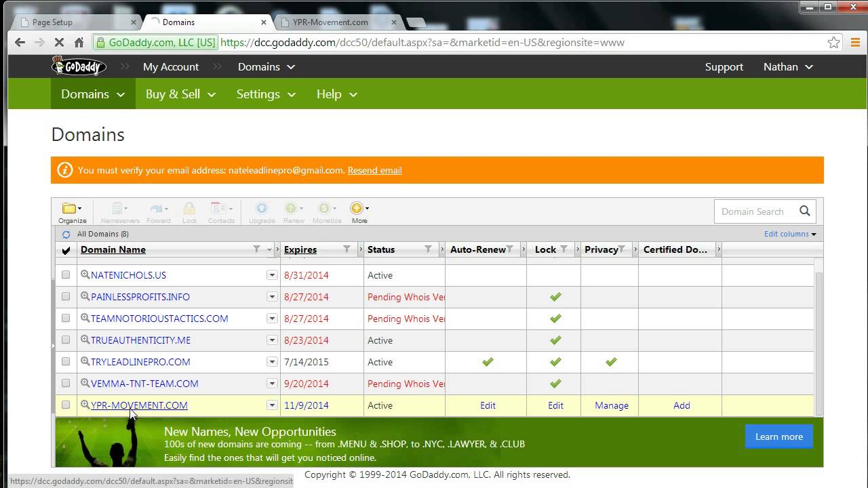Click Manage privacy for YPR-MOVEMENT.COM
The image size is (868, 488).
(612, 405)
